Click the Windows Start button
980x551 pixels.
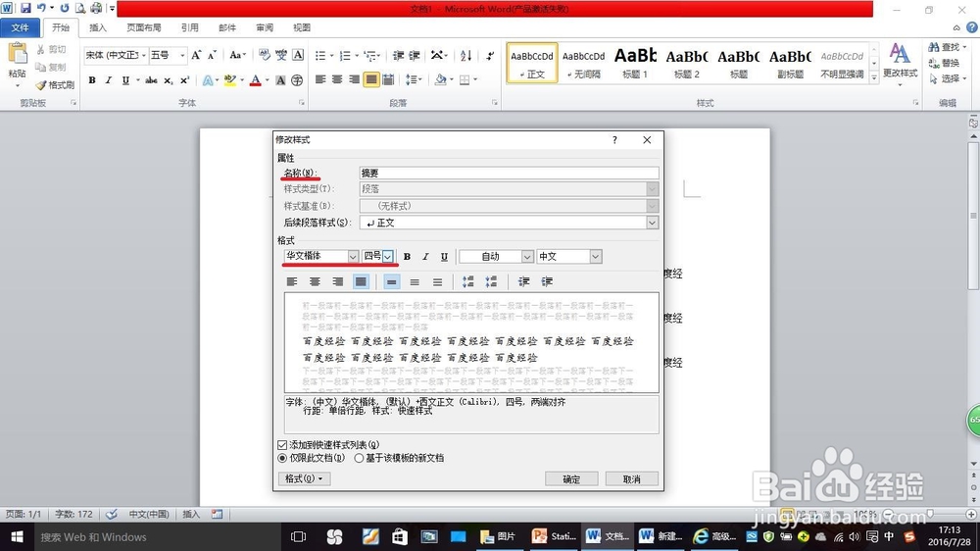17,536
